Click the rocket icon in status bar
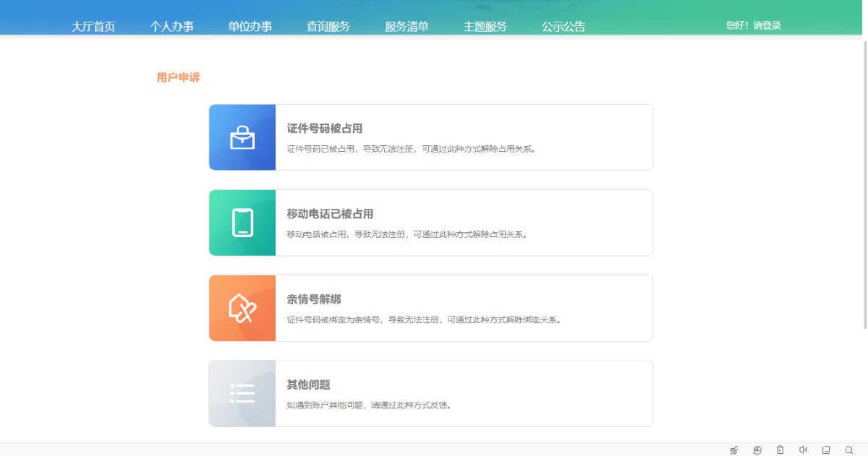The height and width of the screenshot is (456, 868). pos(734,450)
